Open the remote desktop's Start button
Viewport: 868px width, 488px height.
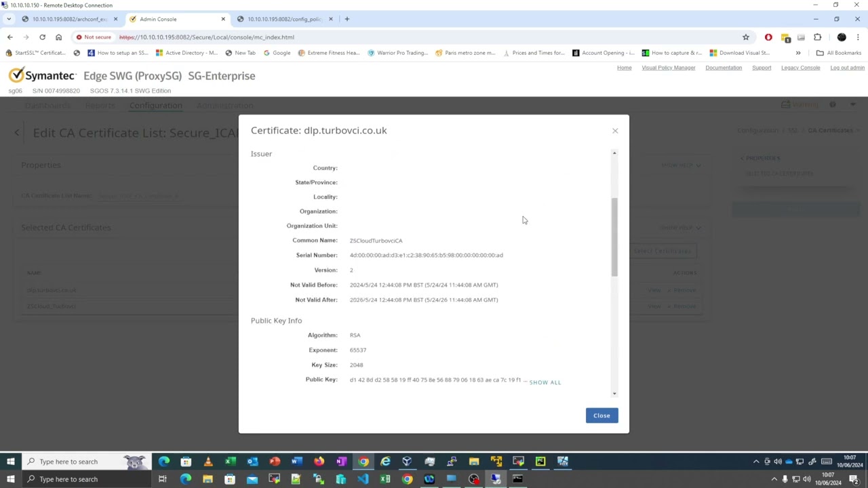(10, 462)
